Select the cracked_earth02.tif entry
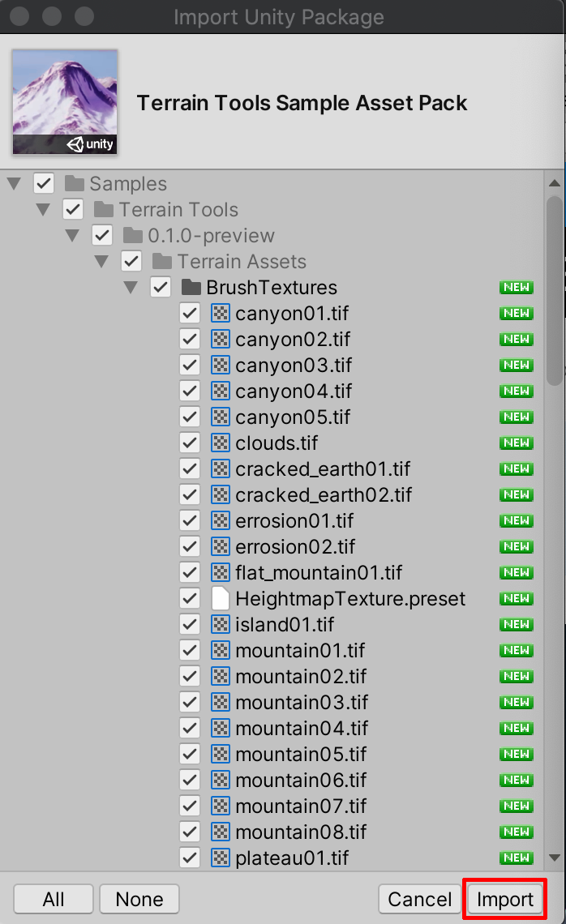The width and height of the screenshot is (566, 924). pyautogui.click(x=324, y=494)
